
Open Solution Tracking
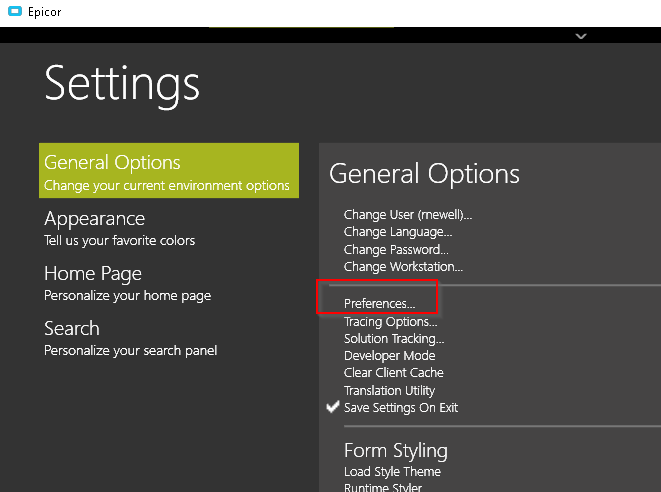394,339
